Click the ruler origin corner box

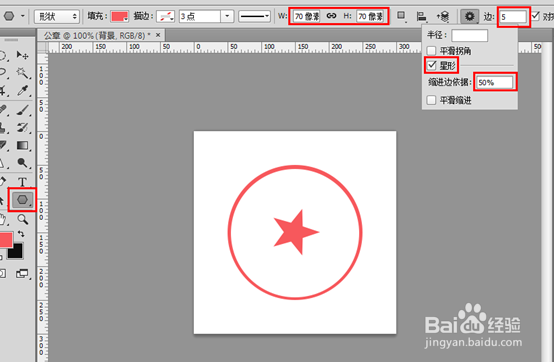pyautogui.click(x=42, y=47)
